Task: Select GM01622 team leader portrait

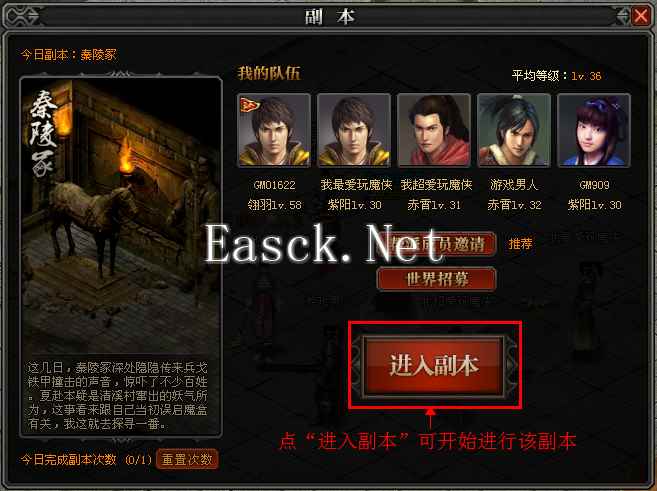Action: click(x=274, y=130)
